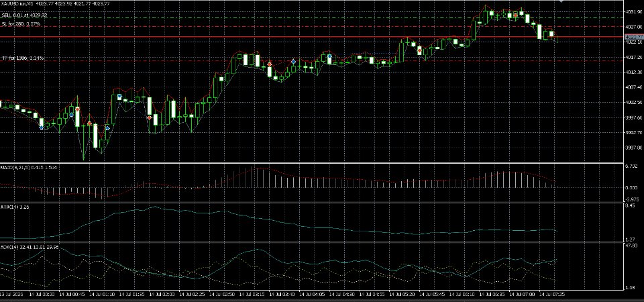Click the 4017.20 price scale label
The height and width of the screenshot is (302, 644).
click(x=634, y=58)
